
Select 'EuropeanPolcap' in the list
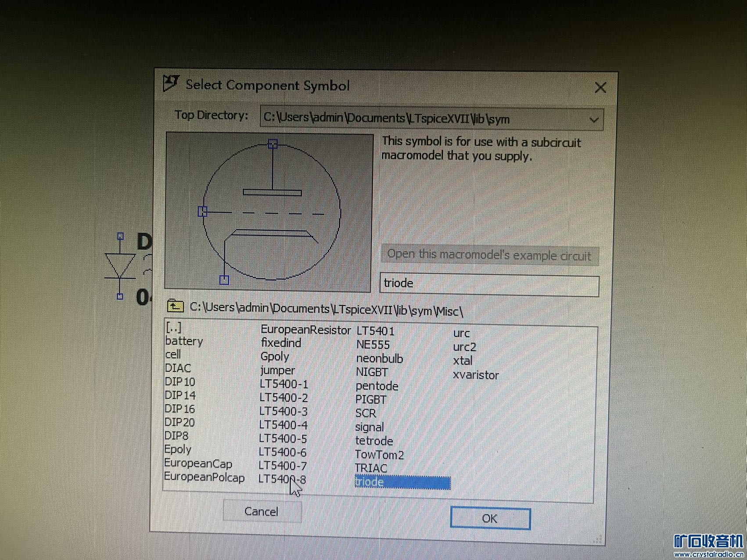(x=204, y=477)
